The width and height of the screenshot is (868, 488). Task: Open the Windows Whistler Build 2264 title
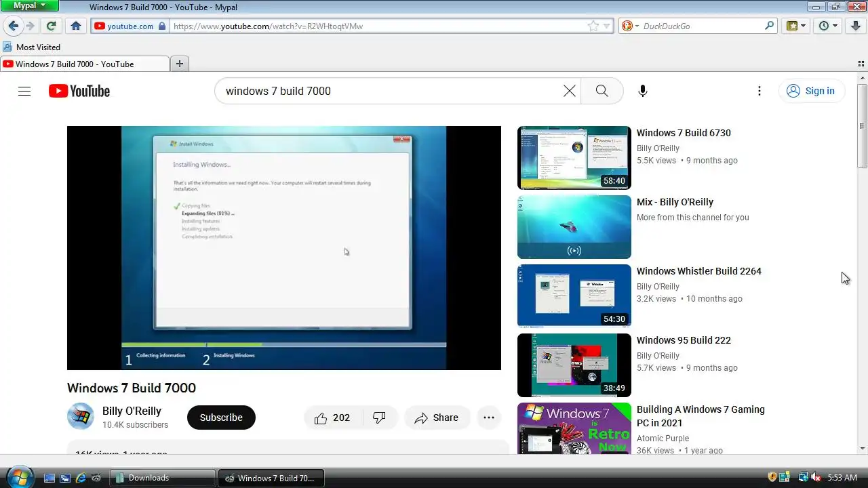[x=699, y=271]
